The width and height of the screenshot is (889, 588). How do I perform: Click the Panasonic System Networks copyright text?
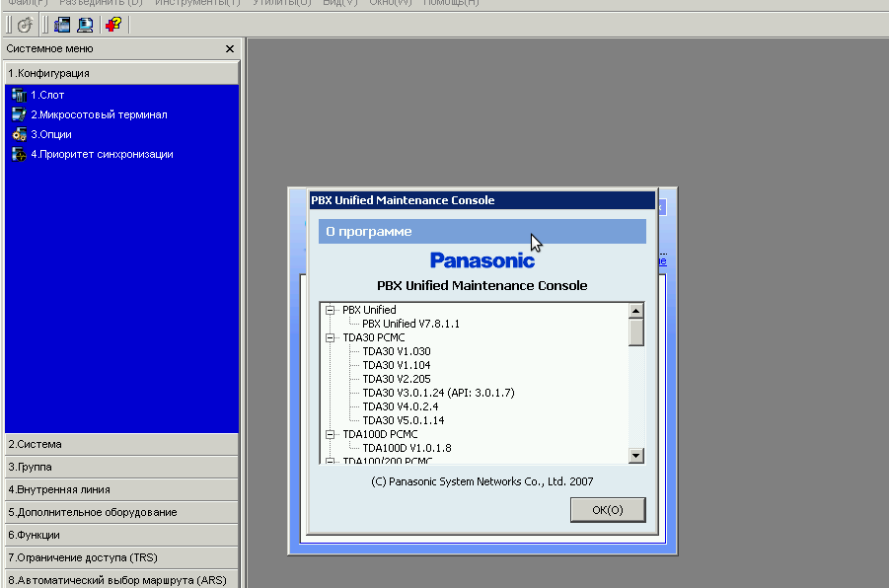482,481
